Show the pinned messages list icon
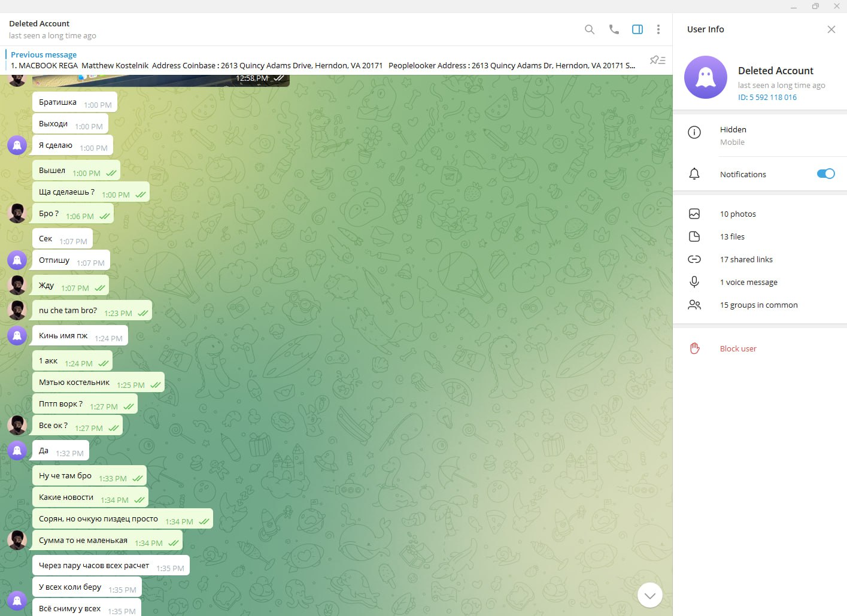Image resolution: width=847 pixels, height=616 pixels. coord(658,60)
